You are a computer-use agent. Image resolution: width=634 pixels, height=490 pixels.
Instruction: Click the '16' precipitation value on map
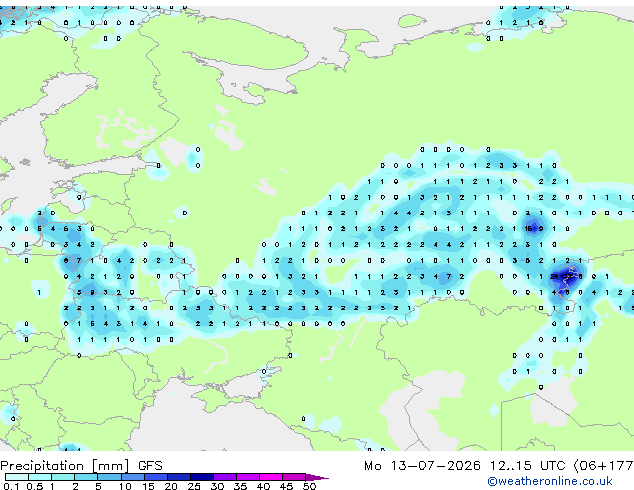click(x=528, y=228)
